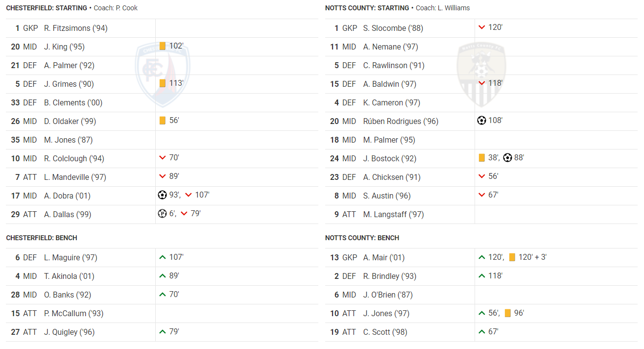The height and width of the screenshot is (349, 644).
Task: Click the substituted-on arrow for L. Maguire
Action: coord(163,257)
